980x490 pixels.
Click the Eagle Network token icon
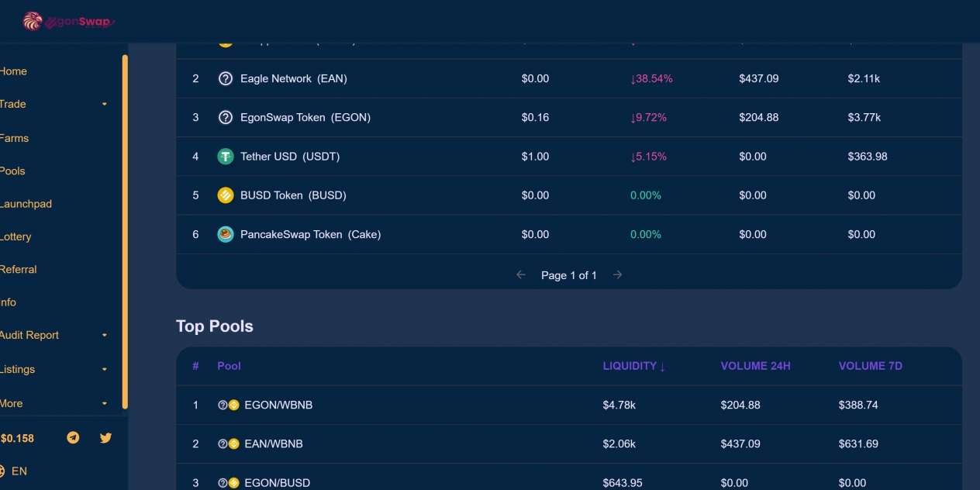click(x=226, y=78)
